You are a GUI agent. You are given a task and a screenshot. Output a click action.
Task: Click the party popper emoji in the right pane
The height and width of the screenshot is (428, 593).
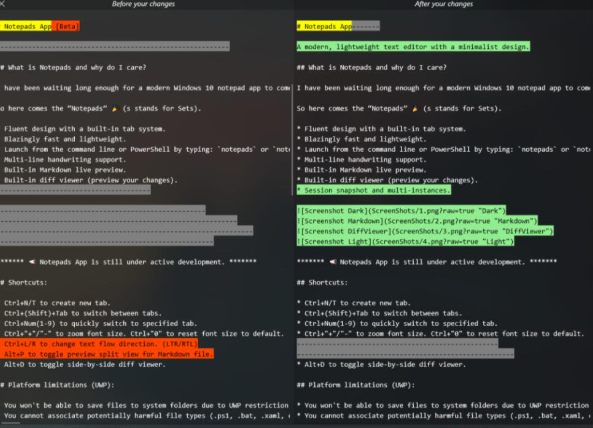click(416, 109)
